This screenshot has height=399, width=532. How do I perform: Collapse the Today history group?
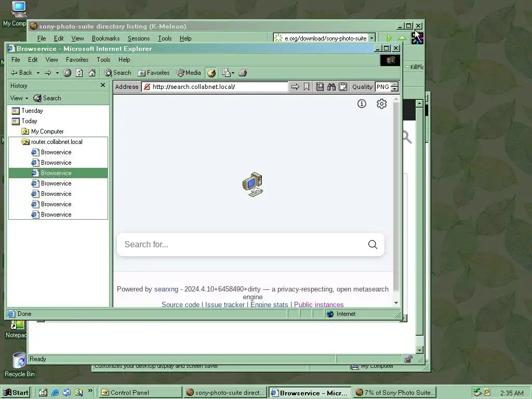[x=24, y=121]
